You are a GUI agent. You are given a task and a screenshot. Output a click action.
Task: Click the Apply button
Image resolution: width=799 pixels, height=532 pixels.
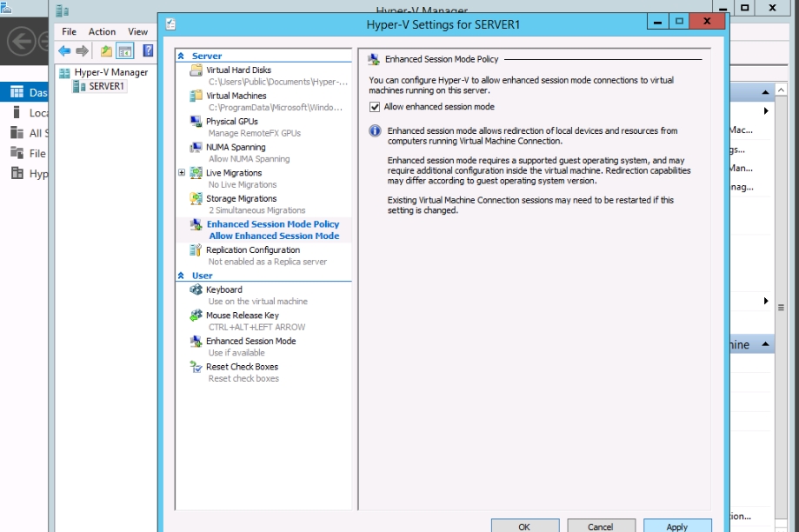coord(676,526)
